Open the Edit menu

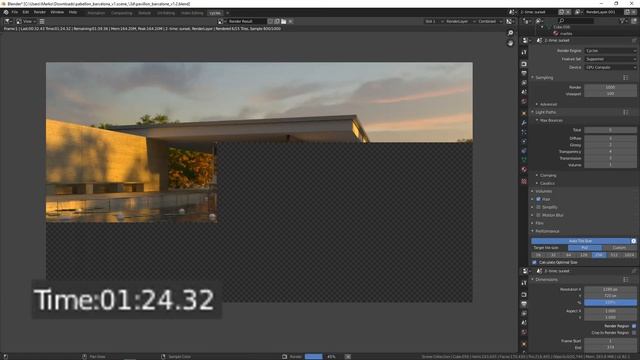click(x=26, y=12)
